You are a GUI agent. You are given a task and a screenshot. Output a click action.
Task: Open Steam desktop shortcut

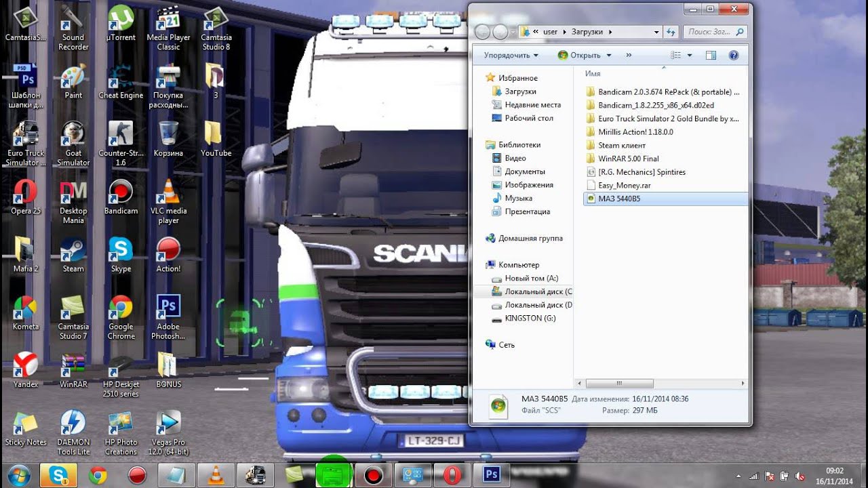73,255
